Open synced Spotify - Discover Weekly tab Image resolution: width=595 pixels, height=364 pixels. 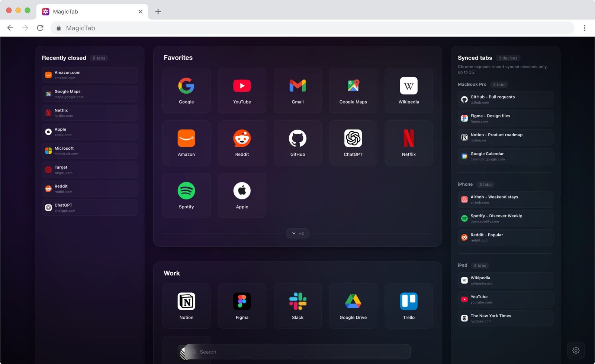click(505, 218)
